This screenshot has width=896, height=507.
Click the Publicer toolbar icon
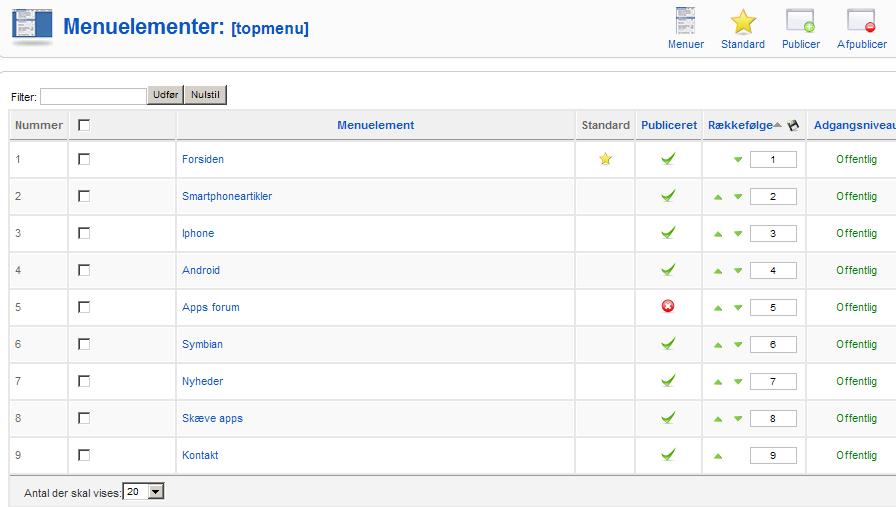click(801, 29)
